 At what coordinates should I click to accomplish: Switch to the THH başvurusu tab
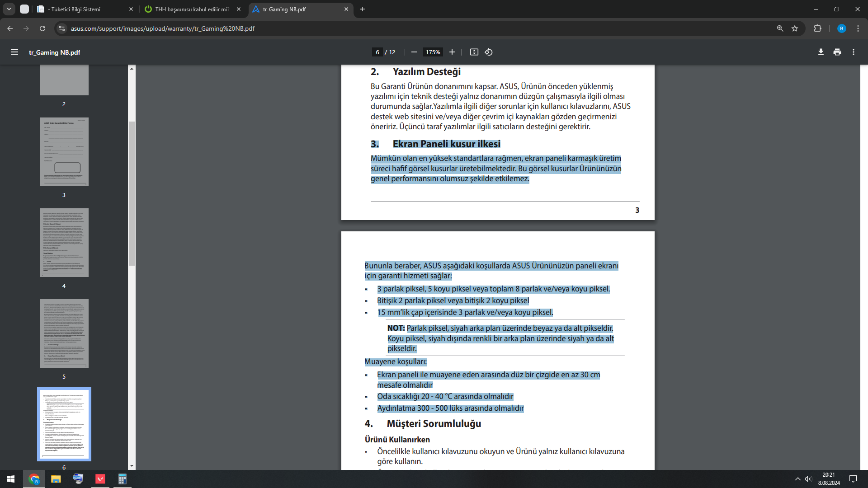click(x=192, y=9)
